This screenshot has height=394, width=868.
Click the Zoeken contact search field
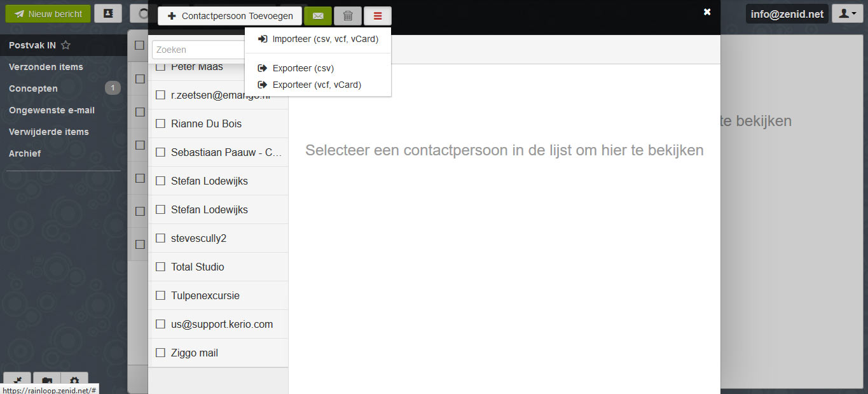(198, 50)
